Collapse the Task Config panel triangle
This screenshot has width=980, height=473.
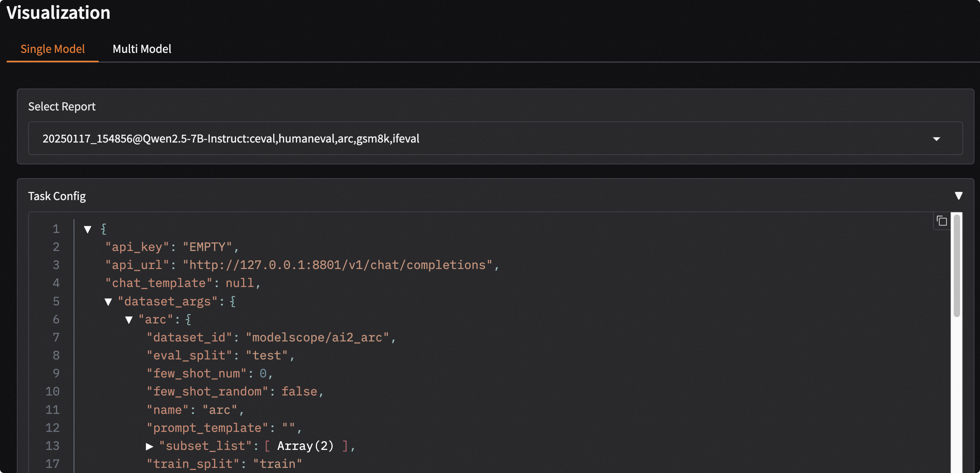(958, 196)
